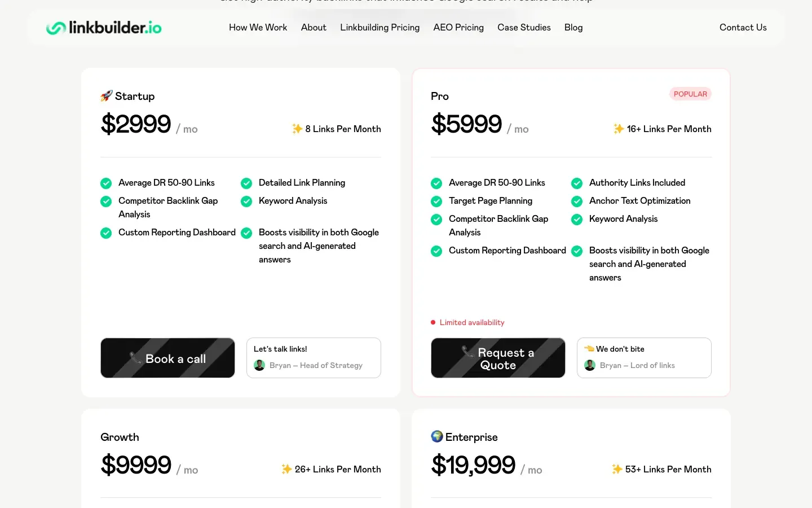Click the Anchor Text Optimization feature text
The width and height of the screenshot is (812, 508).
pyautogui.click(x=639, y=201)
